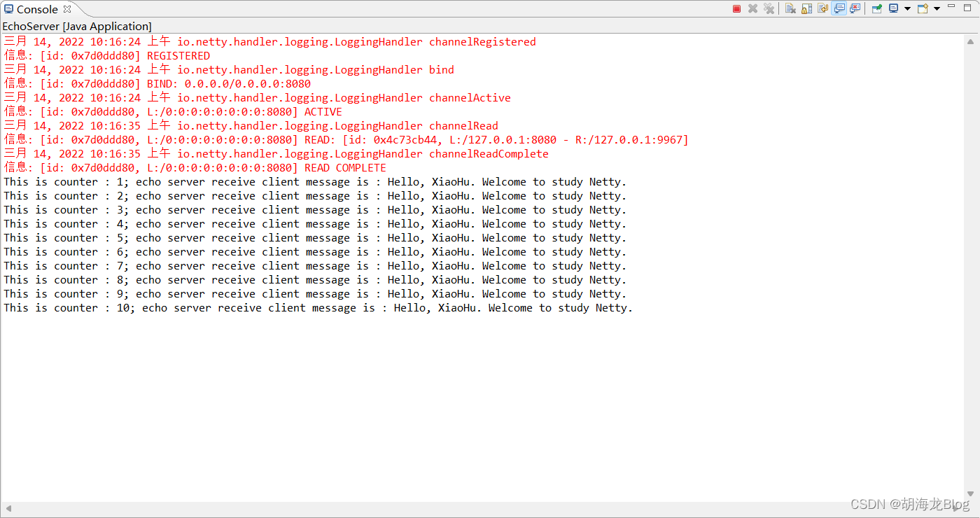Click Remove All Terminated Launches double-X icon
The width and height of the screenshot is (980, 518).
click(x=769, y=8)
